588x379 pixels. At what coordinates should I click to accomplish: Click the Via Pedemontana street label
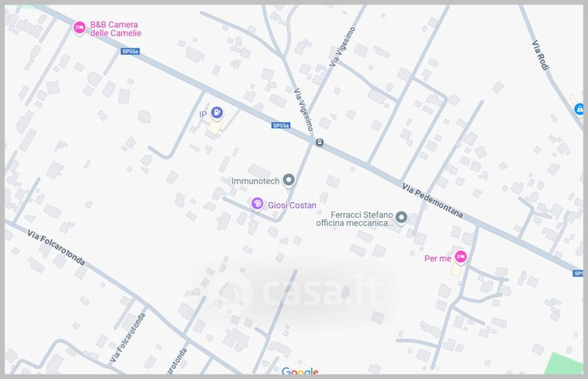[433, 201]
